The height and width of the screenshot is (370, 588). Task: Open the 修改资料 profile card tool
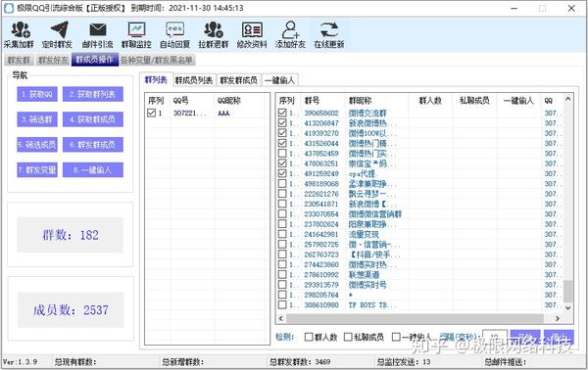coord(252,35)
